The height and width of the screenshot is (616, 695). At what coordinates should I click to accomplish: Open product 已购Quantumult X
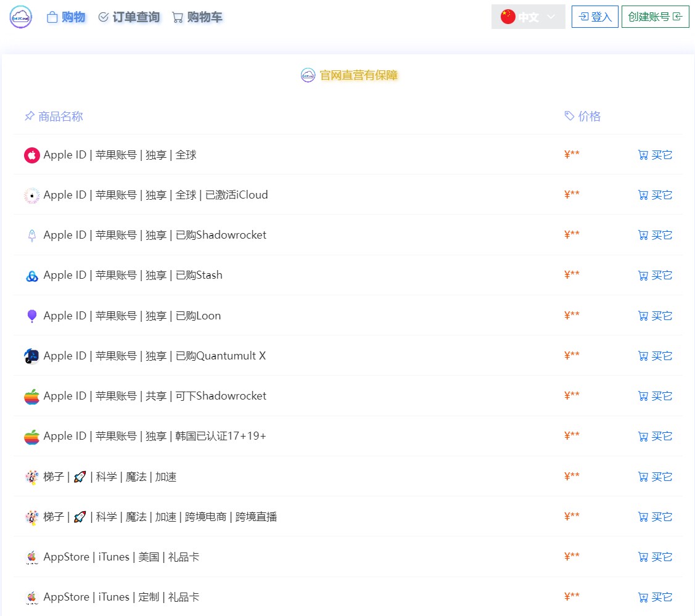[x=154, y=356]
